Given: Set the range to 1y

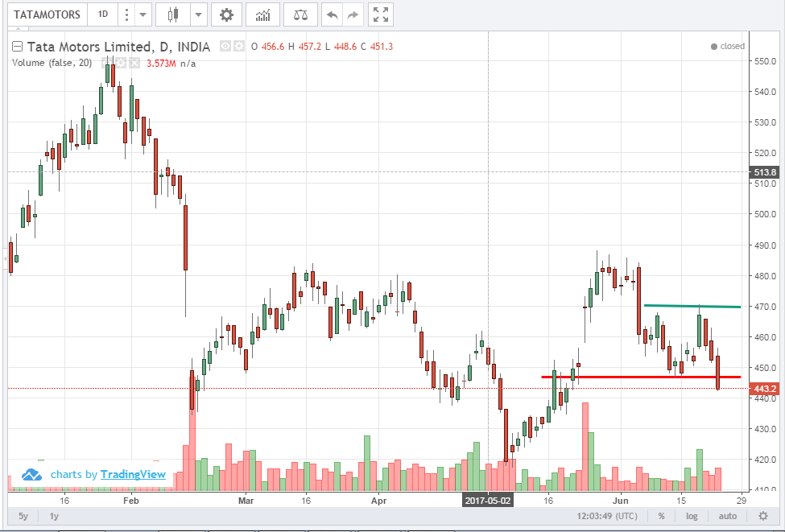Looking at the screenshot, I should (54, 516).
